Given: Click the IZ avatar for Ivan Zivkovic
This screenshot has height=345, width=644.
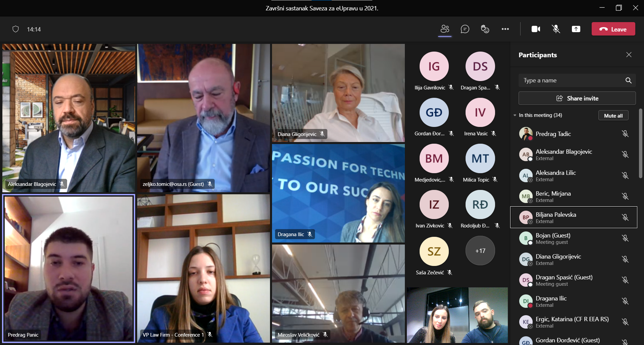Looking at the screenshot, I should point(434,204).
